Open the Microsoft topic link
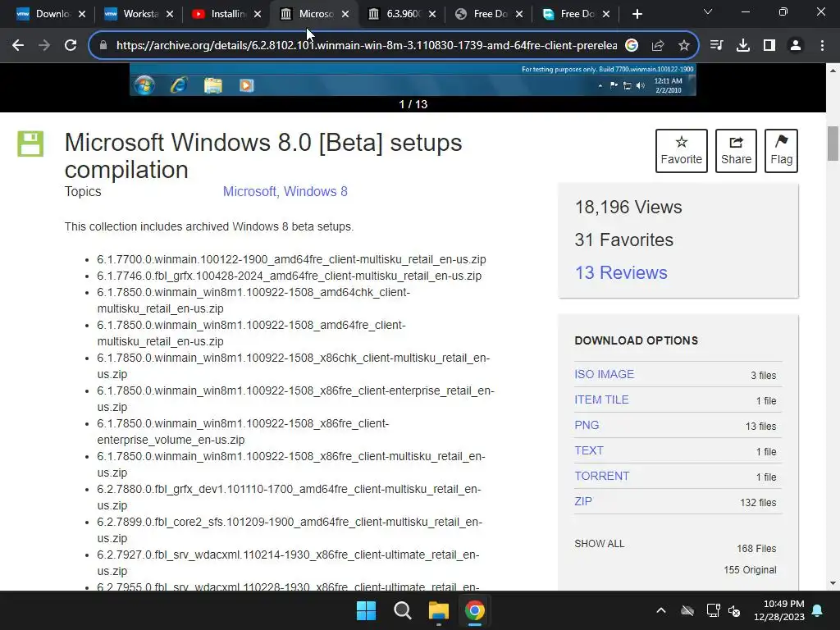Image resolution: width=840 pixels, height=630 pixels. [249, 192]
